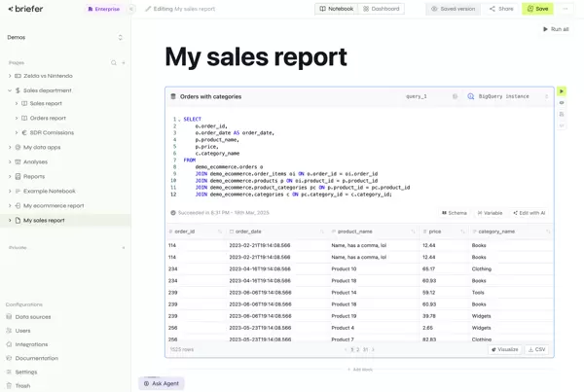Collapse the sidebar with the chevron button
This screenshot has height=392, width=584.
131,9
